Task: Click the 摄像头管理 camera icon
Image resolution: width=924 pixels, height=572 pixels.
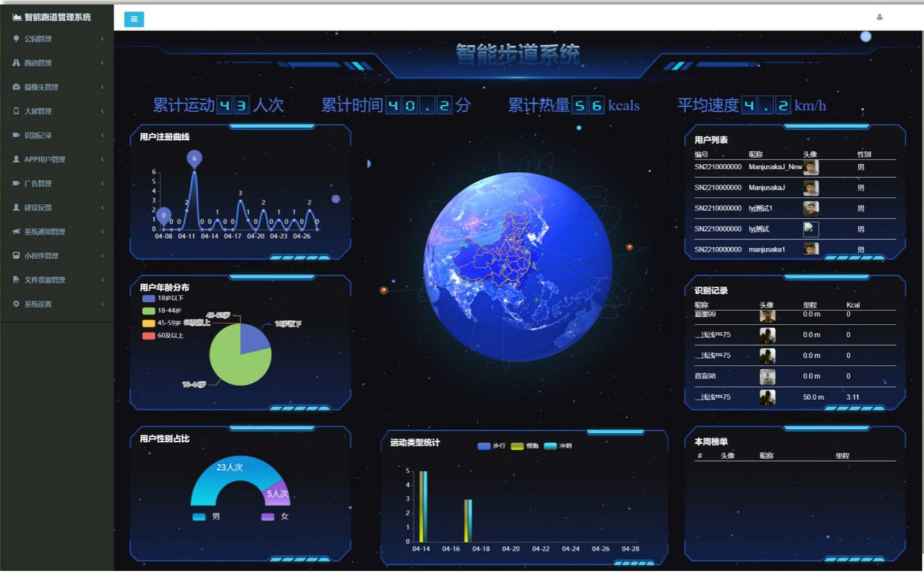Action: (16, 87)
